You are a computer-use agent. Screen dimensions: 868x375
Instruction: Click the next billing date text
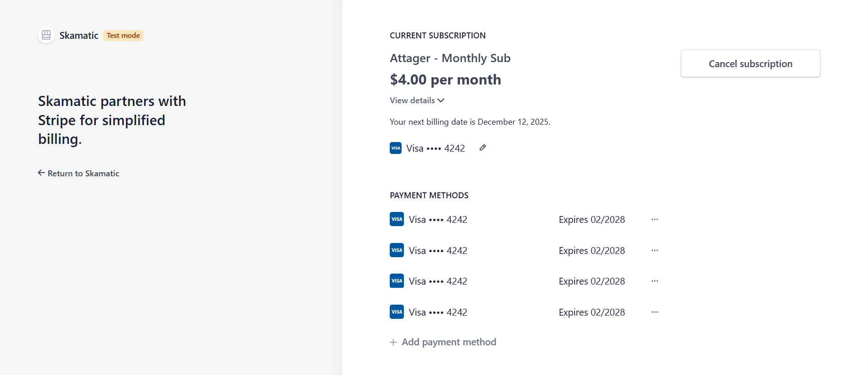pos(470,121)
